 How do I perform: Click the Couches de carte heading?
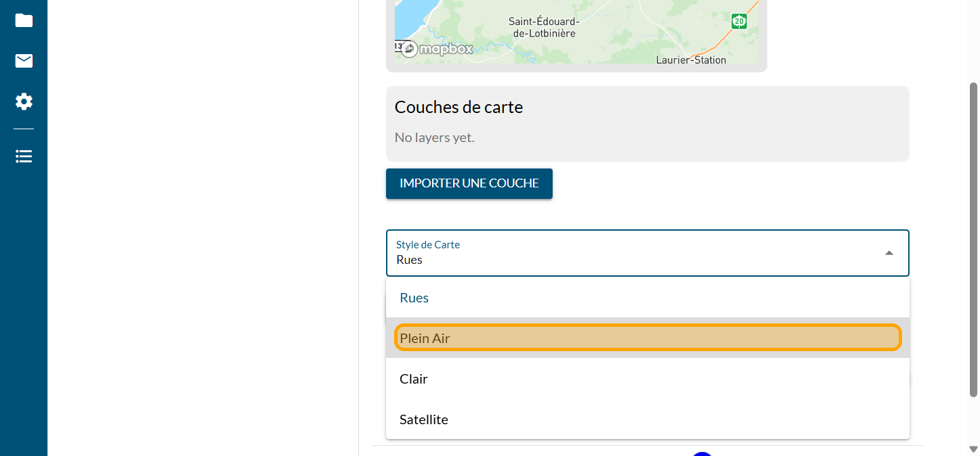pos(459,107)
